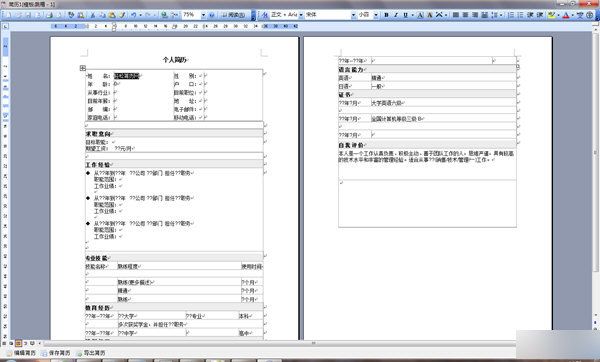Click the Spelling check icon
600x362 pixels.
[x=71, y=15]
